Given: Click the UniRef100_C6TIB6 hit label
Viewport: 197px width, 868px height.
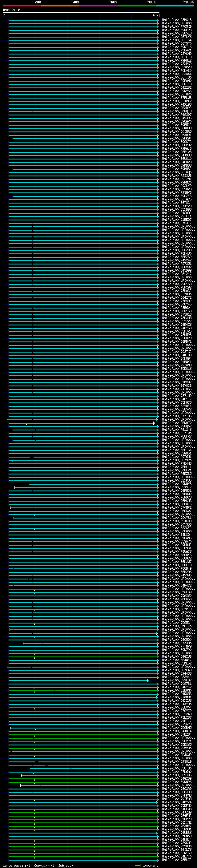Looking at the screenshot, I should click(x=176, y=77).
